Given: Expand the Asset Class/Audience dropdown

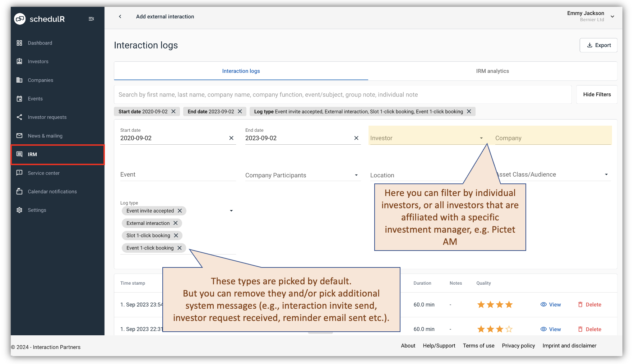Looking at the screenshot, I should pos(606,174).
